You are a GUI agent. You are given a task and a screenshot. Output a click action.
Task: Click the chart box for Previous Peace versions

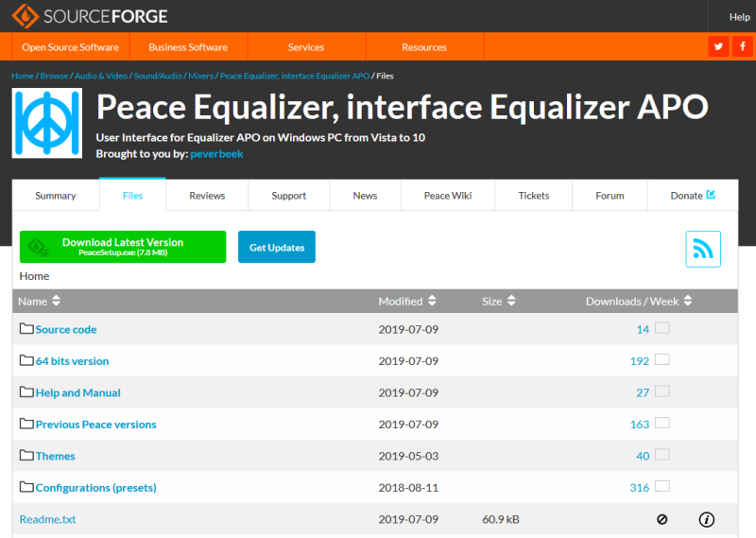coord(662,424)
